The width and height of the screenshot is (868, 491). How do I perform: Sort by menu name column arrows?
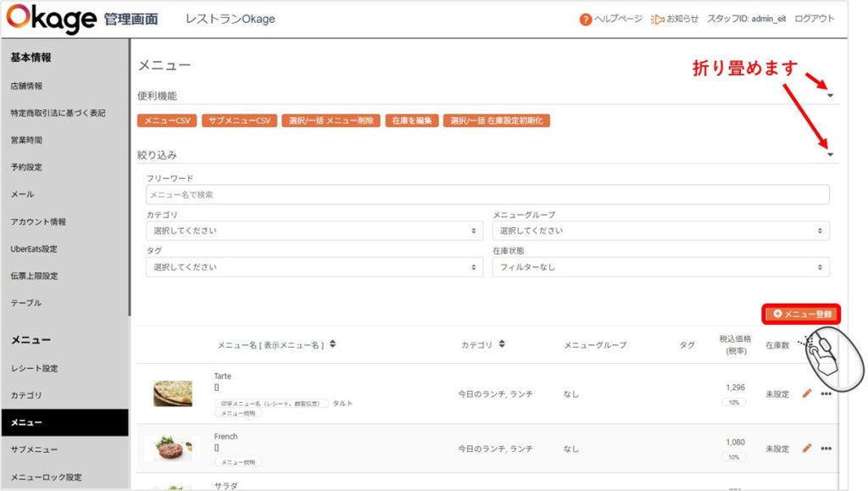tap(332, 344)
